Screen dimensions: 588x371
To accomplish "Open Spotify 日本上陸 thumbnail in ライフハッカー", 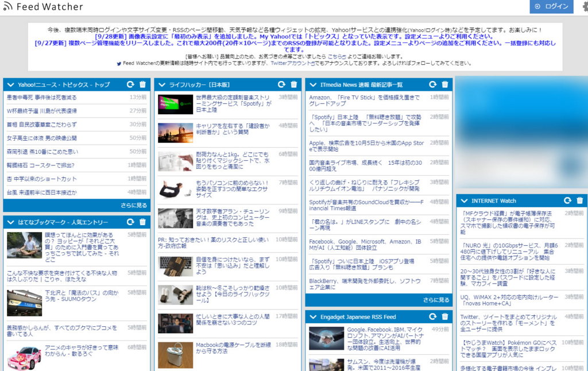I will 175,105.
